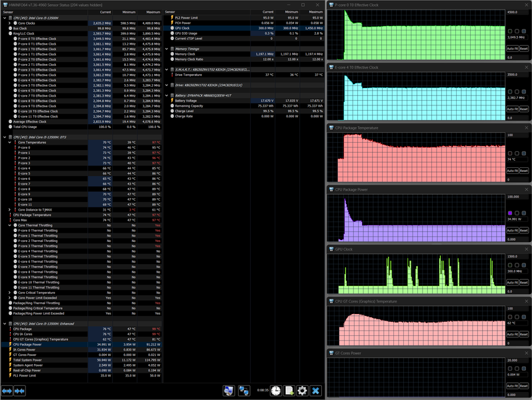Collapse the Core Thermal Throttling group
532x400 pixels.
(9, 225)
